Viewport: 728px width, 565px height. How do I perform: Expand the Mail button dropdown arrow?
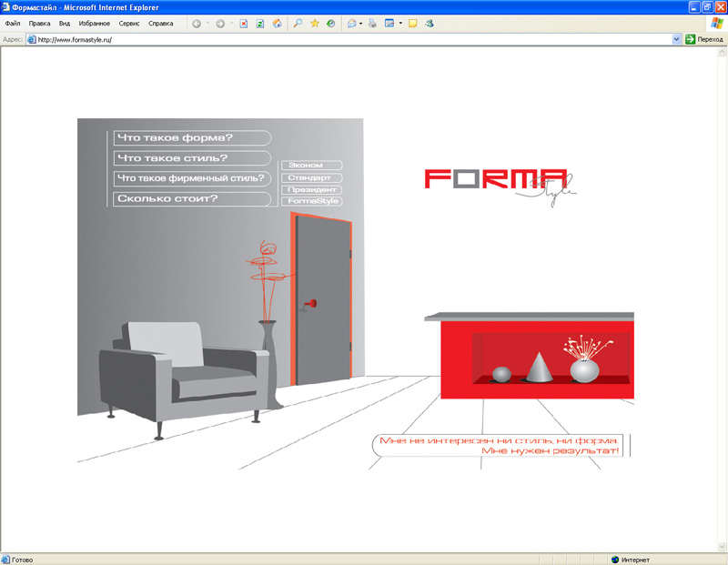point(360,24)
